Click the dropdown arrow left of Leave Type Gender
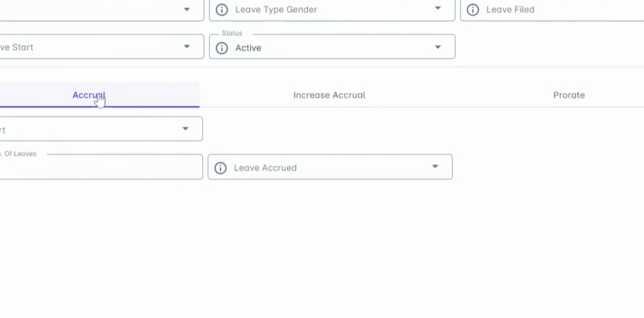Image resolution: width=644 pixels, height=318 pixels. tap(186, 9)
